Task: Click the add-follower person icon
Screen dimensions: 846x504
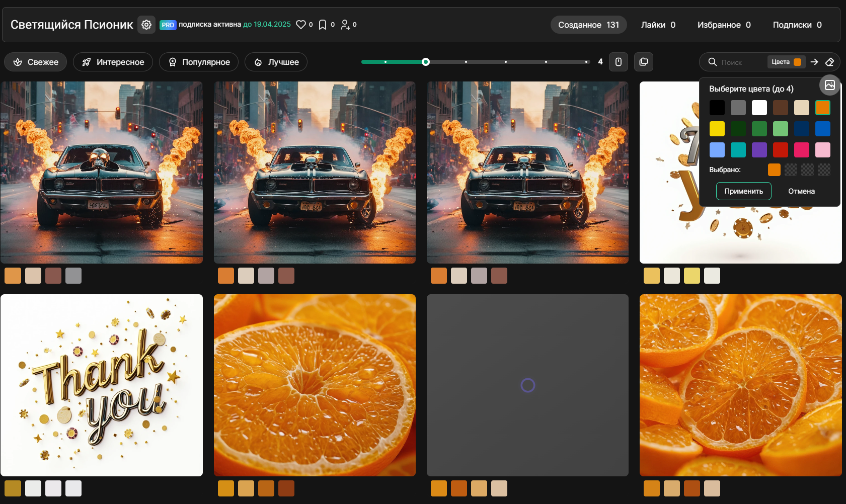Action: point(345,25)
